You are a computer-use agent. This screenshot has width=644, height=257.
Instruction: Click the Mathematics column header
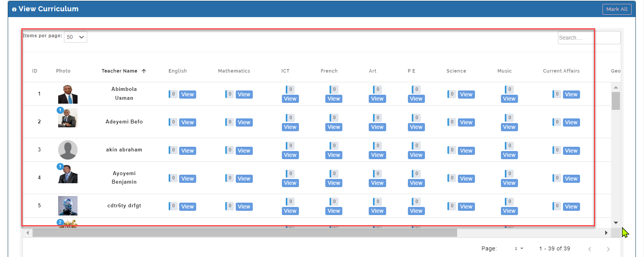[234, 71]
